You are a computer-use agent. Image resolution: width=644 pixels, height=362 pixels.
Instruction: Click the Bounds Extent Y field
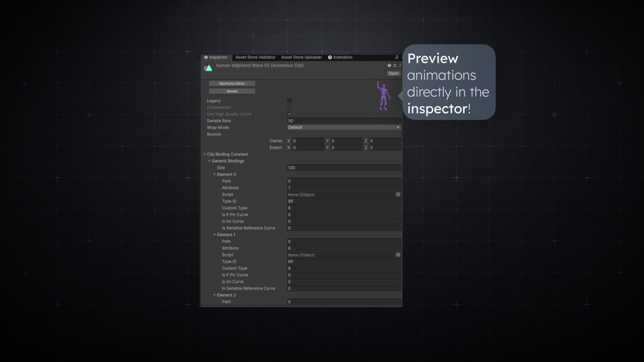tap(346, 147)
